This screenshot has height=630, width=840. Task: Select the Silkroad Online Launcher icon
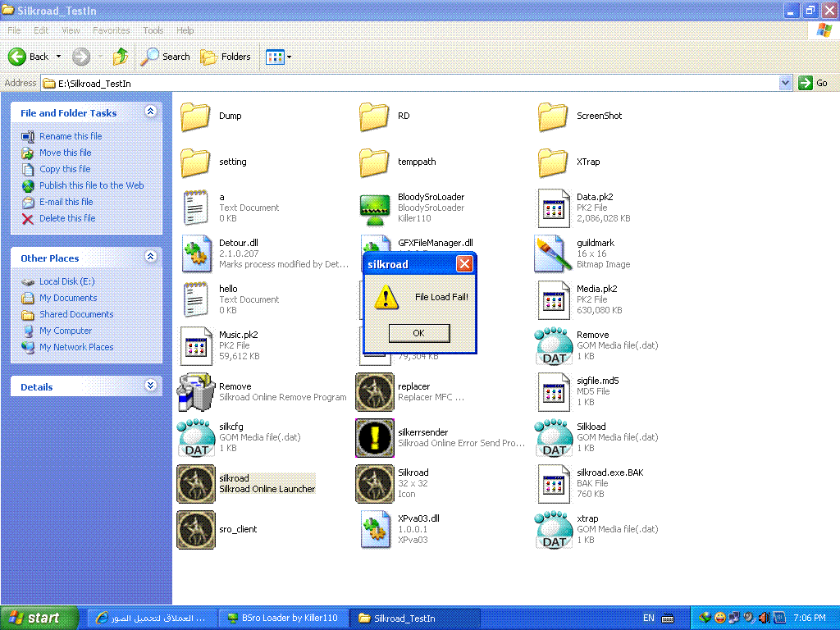tap(196, 484)
